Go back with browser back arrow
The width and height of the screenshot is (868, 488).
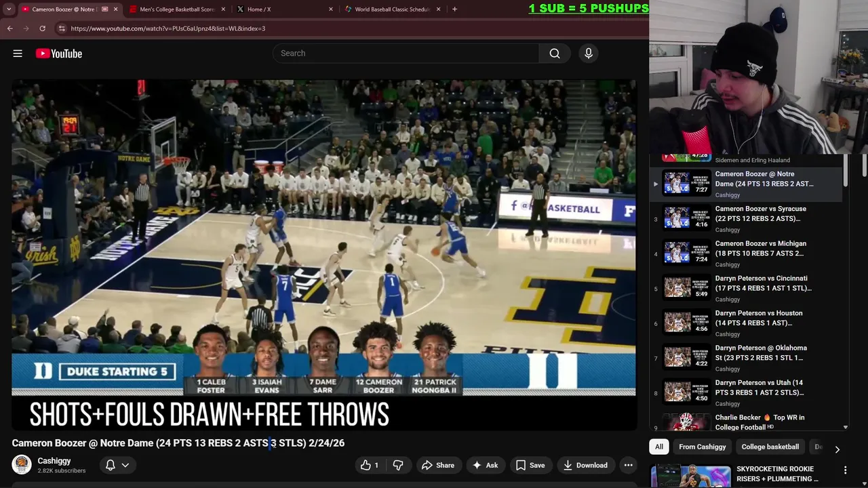pos(9,28)
